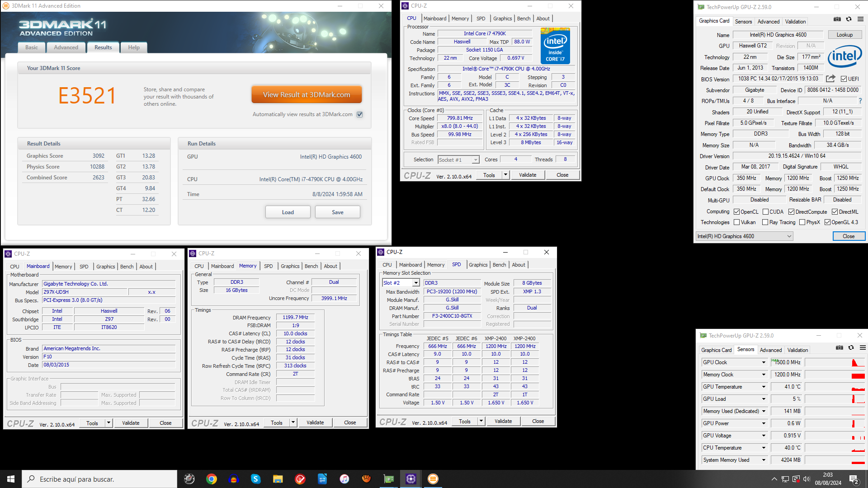The height and width of the screenshot is (488, 868).
Task: Click Close button in top GPU-Z window
Action: [849, 236]
